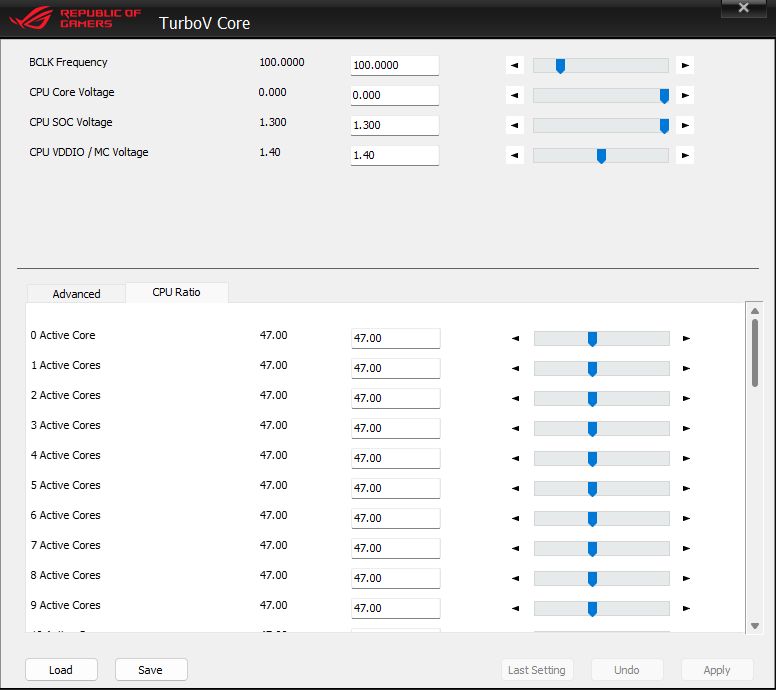Lower 9 Active Cores ratio with left arrow
The height and width of the screenshot is (690, 776).
pos(516,608)
